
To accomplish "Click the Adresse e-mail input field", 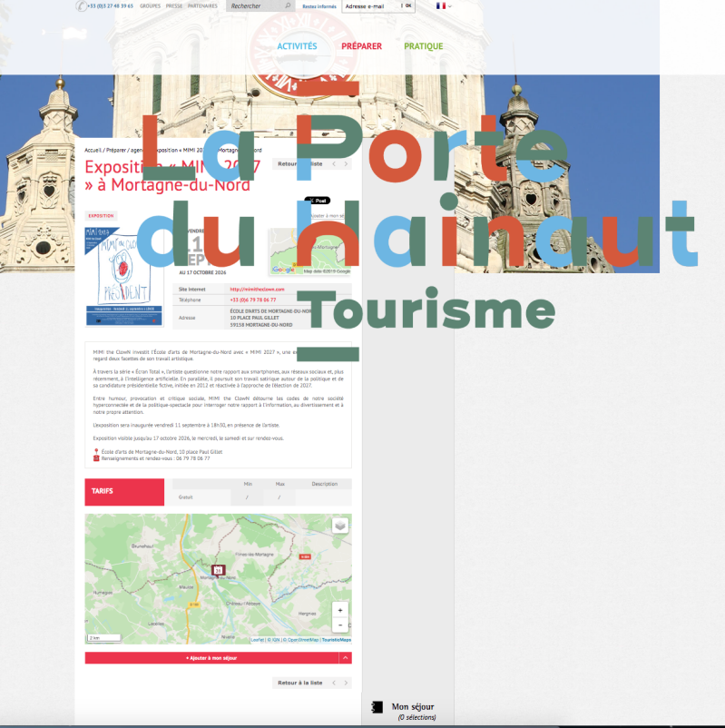I will tap(371, 6).
